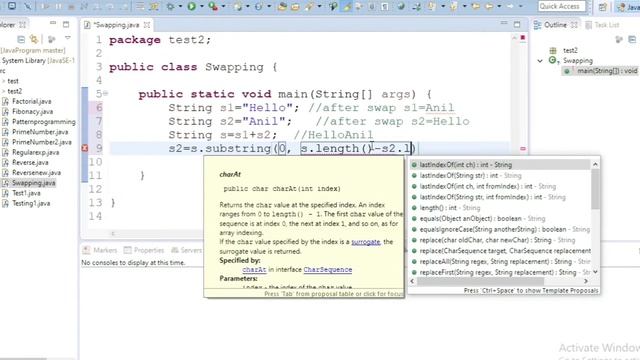Open the Markers tab in bottom panel
Screen dimensions: 640x360
[x=100, y=250]
